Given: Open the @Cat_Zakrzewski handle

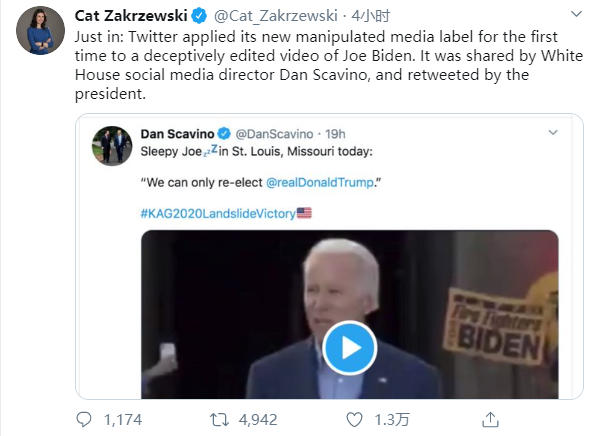Looking at the screenshot, I should pos(276,16).
